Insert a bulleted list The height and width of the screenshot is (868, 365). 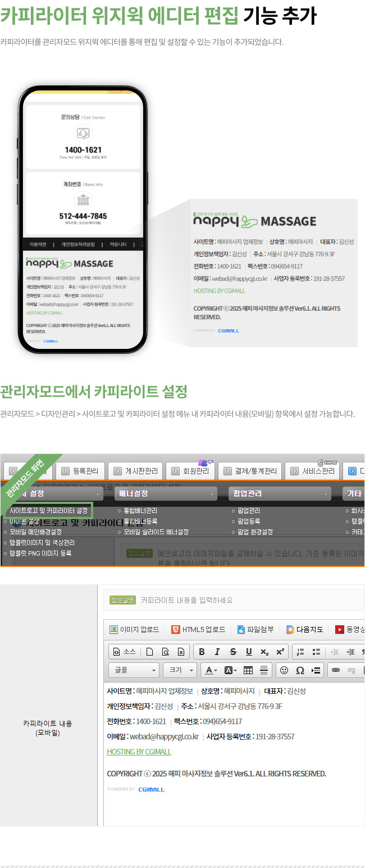pyautogui.click(x=316, y=652)
